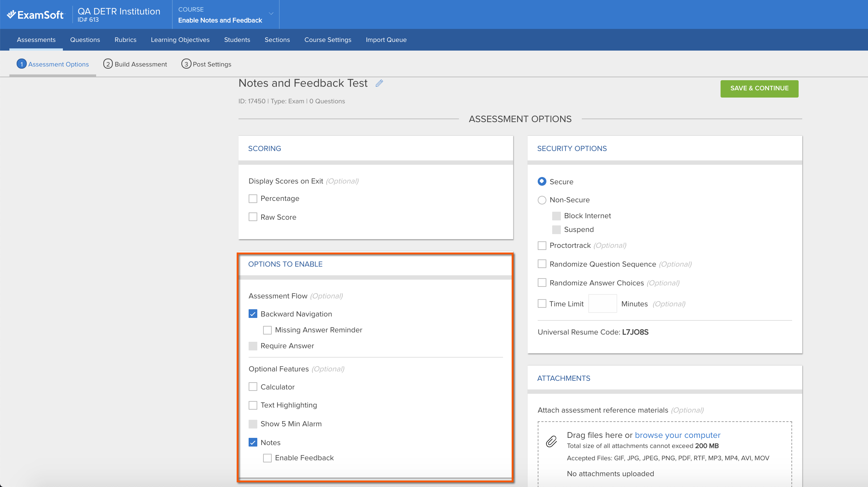
Task: Click the ID: 17450 info line
Action: 292,101
